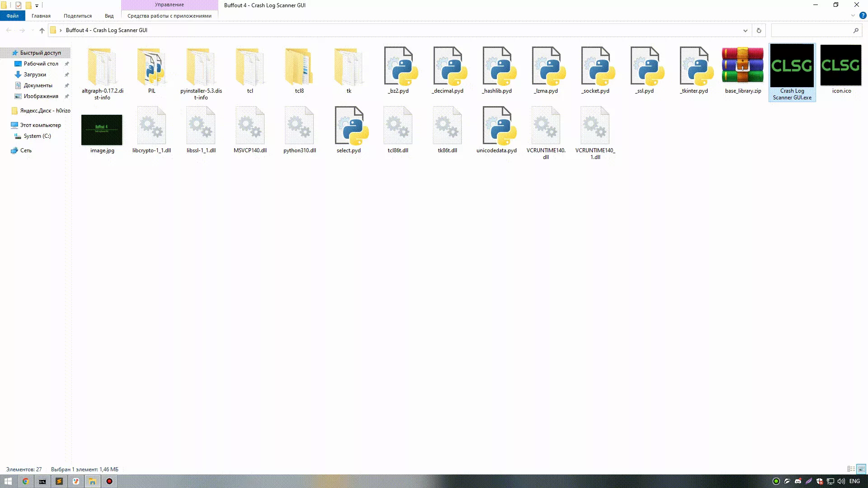868x488 pixels.
Task: Open the Вид ribbon tab
Action: pos(109,16)
